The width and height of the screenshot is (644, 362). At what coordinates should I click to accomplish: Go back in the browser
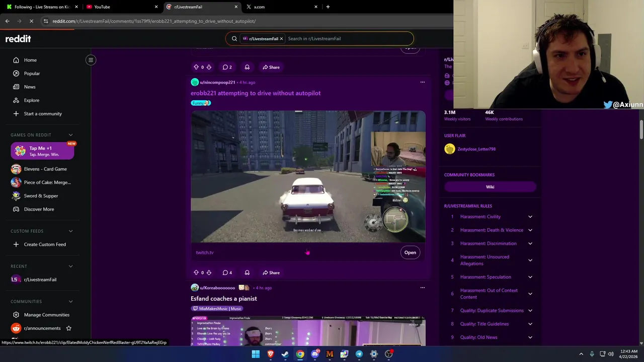(7, 21)
